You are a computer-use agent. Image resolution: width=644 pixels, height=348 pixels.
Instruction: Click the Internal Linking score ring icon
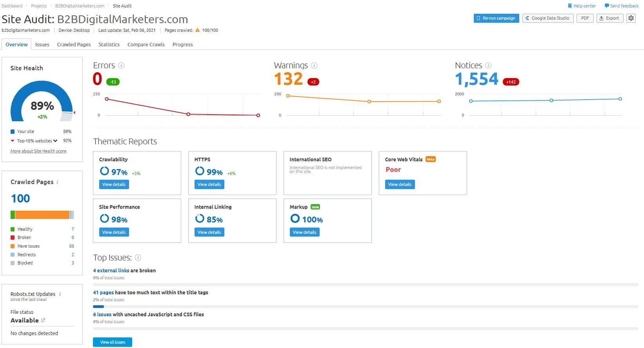[200, 219]
